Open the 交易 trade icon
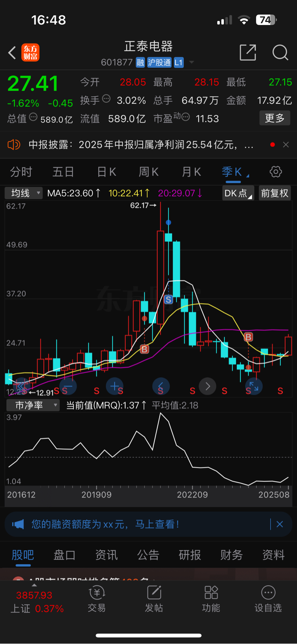The width and height of the screenshot is (297, 644). [x=97, y=599]
